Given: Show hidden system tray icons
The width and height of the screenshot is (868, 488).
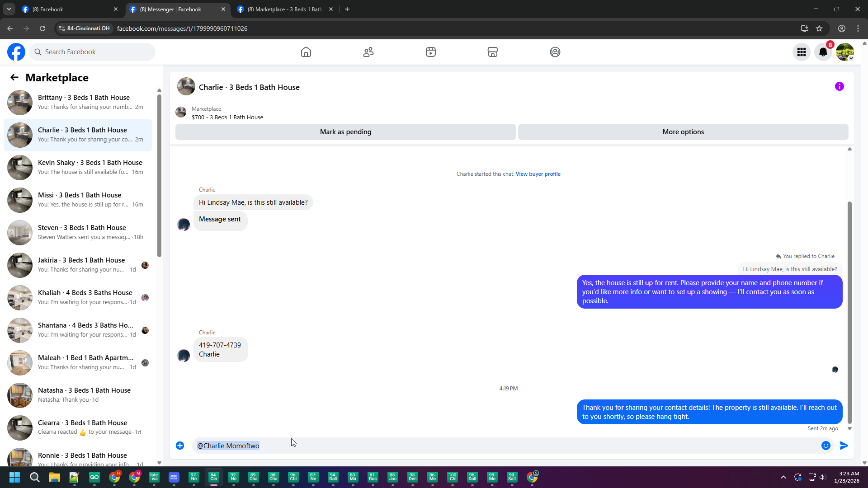Looking at the screenshot, I should 783,477.
